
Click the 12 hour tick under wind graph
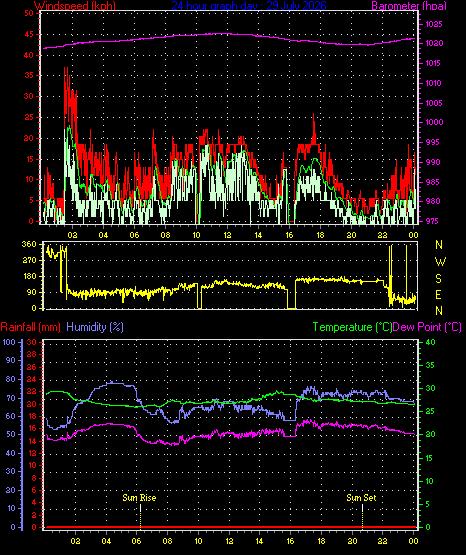click(x=227, y=235)
